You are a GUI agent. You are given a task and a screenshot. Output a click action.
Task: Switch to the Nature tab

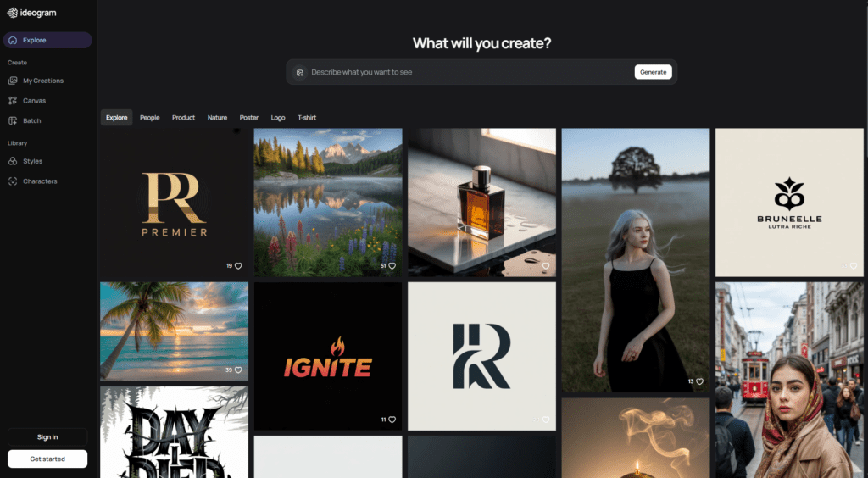(x=217, y=118)
